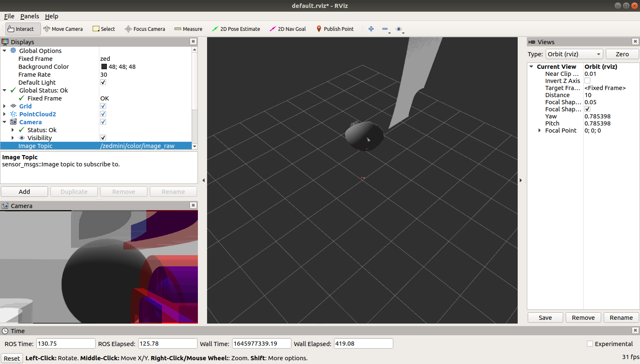Image resolution: width=640 pixels, height=364 pixels.
Task: Collapse the Current View node
Action: coord(531,66)
